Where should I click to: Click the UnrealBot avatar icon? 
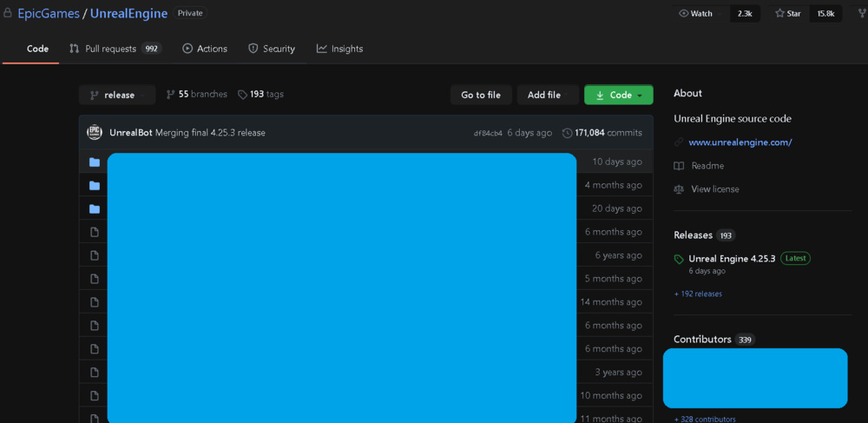pyautogui.click(x=95, y=133)
